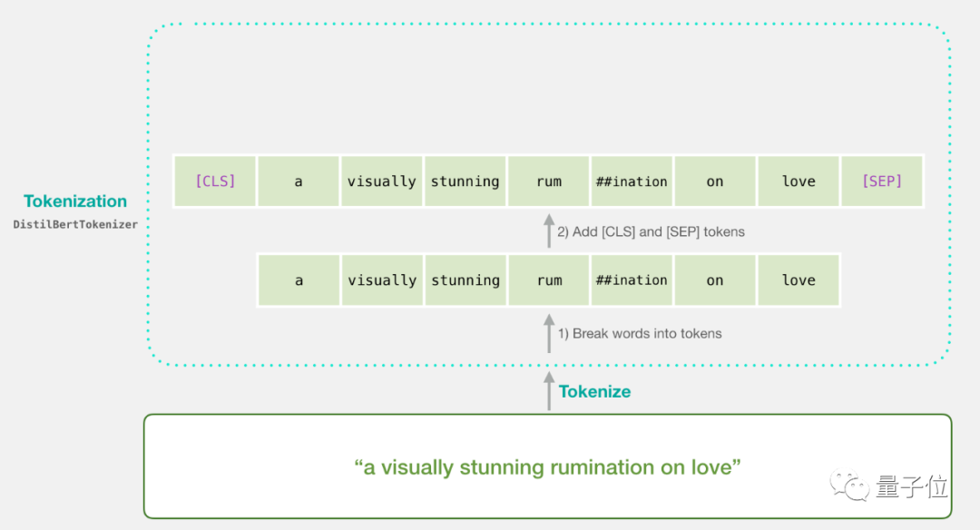Click the gray arrow left of Tokenize
The image size is (980, 530).
[548, 391]
